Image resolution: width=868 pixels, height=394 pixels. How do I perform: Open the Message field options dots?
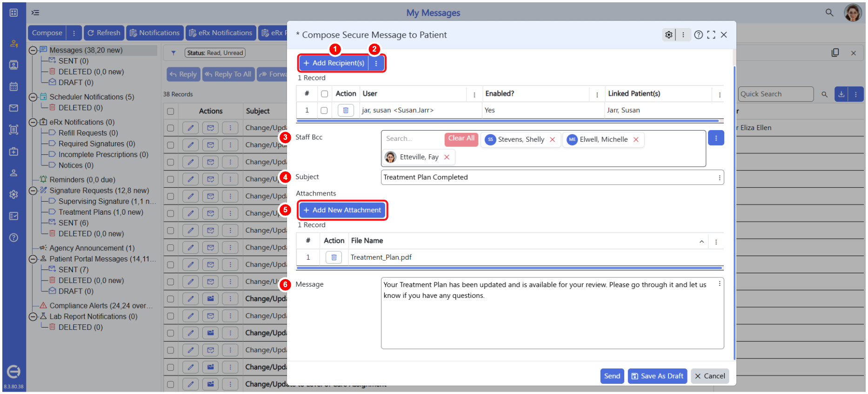[720, 283]
